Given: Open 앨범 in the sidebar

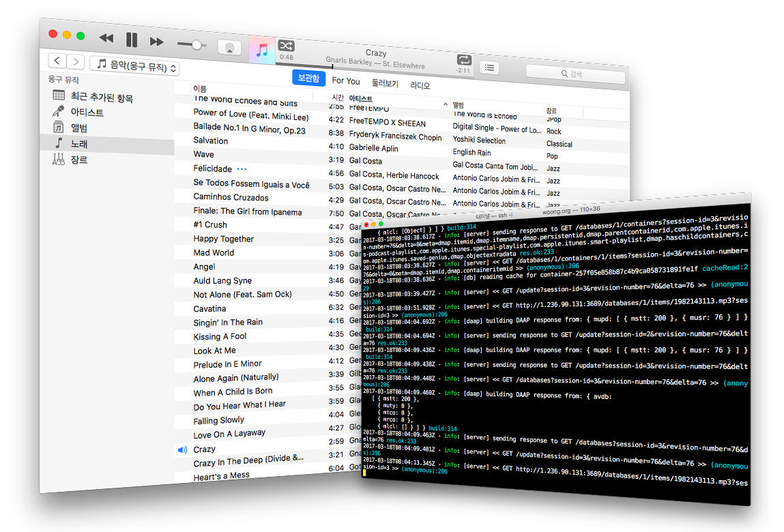Looking at the screenshot, I should pyautogui.click(x=79, y=128).
